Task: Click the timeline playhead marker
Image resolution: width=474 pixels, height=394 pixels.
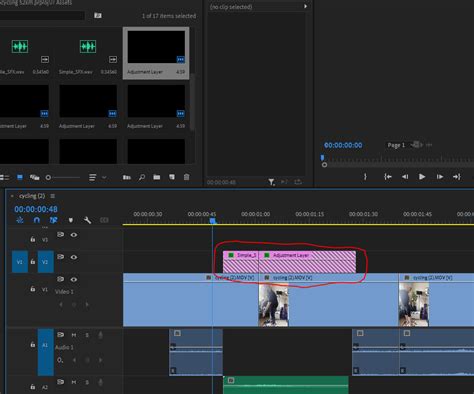Action: [x=213, y=220]
